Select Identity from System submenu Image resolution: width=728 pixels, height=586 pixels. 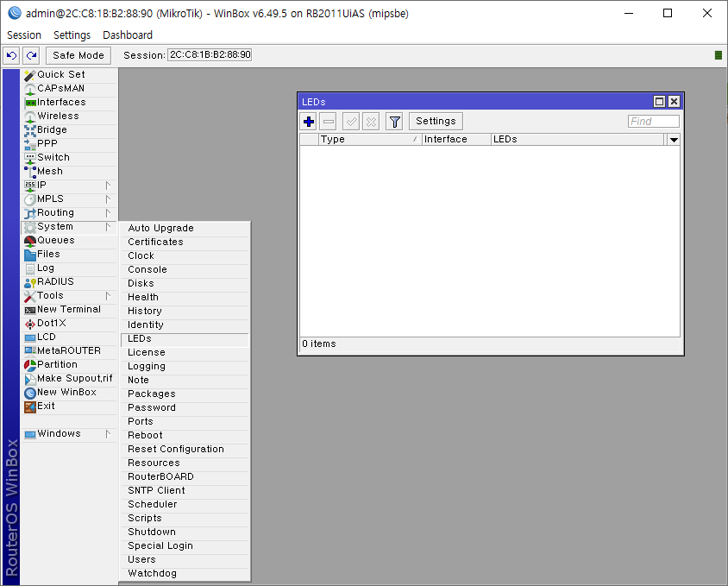[x=185, y=325]
